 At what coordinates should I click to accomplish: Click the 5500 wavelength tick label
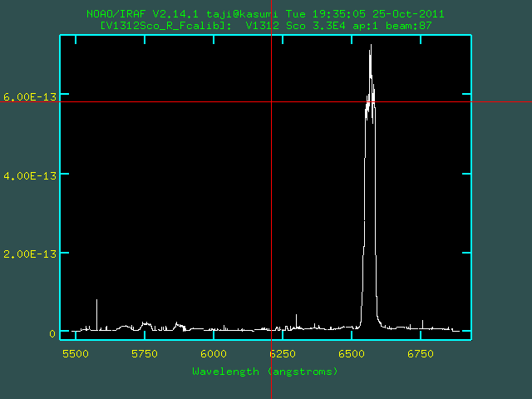pyautogui.click(x=76, y=354)
